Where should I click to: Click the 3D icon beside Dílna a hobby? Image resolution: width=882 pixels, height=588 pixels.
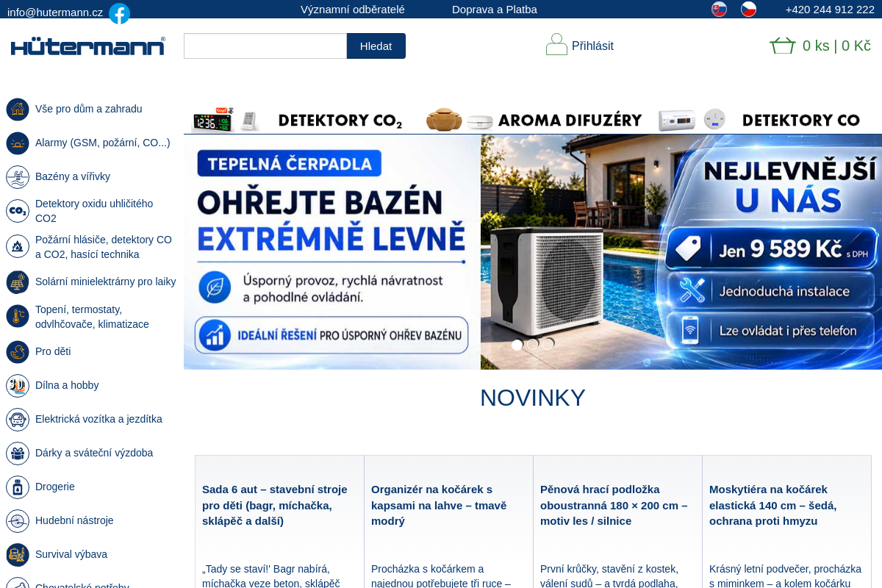click(18, 386)
